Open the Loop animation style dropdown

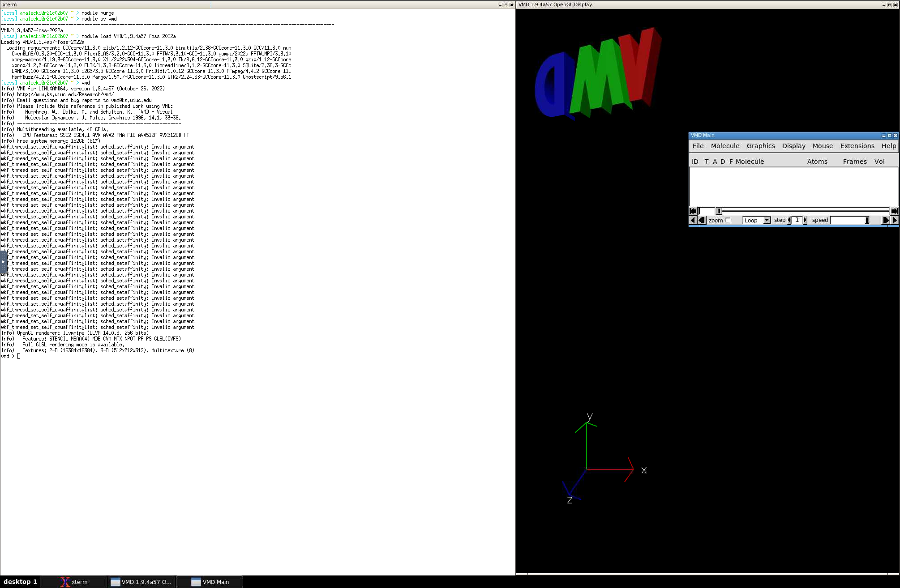pos(757,220)
